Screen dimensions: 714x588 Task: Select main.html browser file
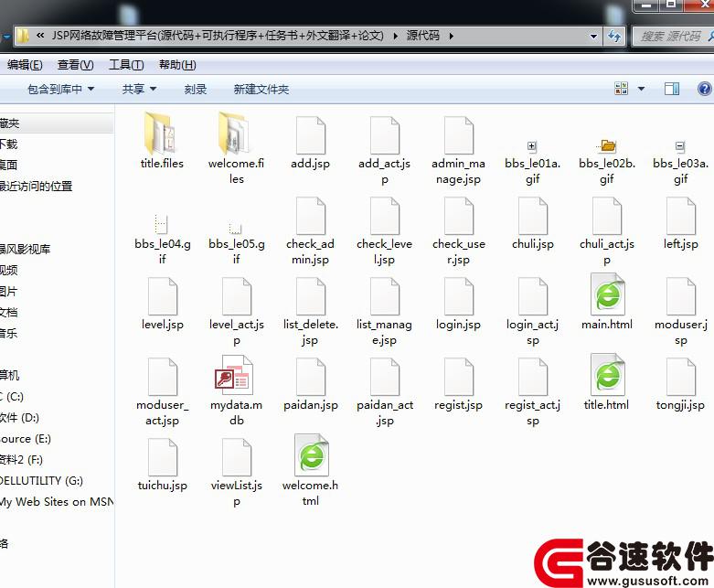(x=607, y=302)
